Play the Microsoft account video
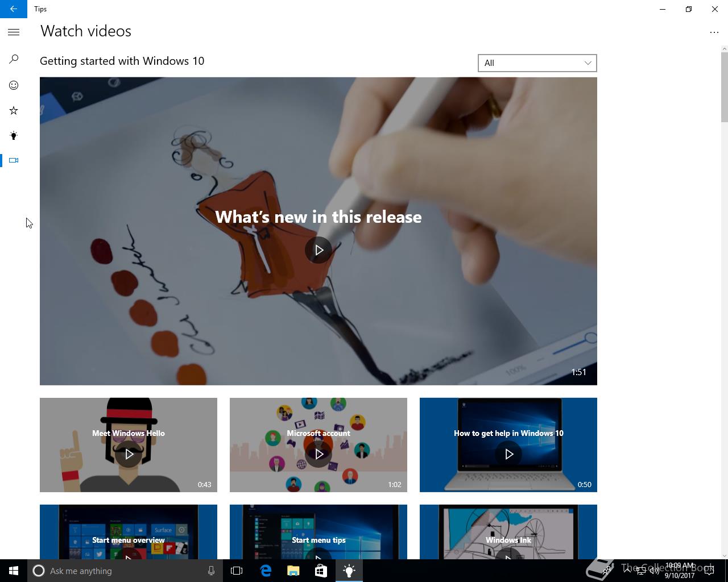The height and width of the screenshot is (582, 728). click(318, 454)
